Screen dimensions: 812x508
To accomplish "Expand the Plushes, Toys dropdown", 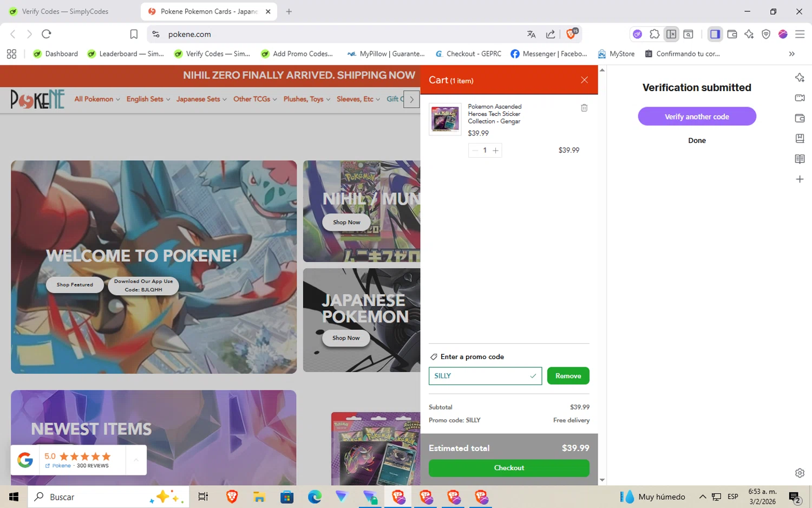I will pyautogui.click(x=307, y=99).
